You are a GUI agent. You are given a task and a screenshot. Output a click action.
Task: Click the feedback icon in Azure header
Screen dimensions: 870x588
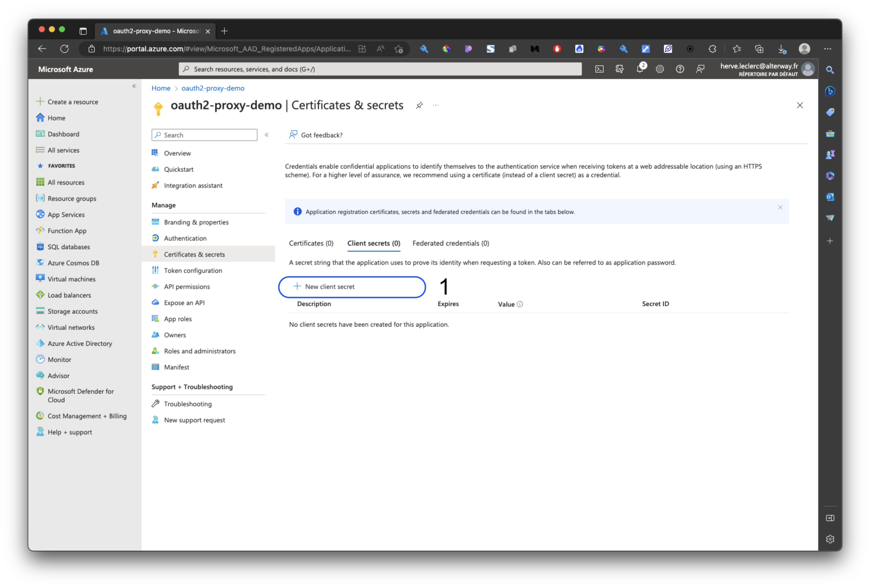[700, 69]
